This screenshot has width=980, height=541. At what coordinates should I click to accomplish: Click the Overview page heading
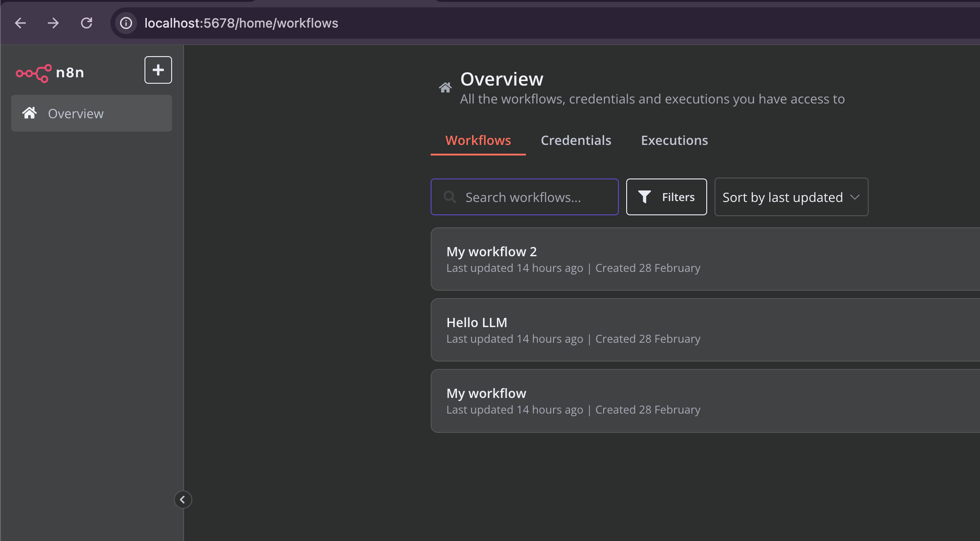coord(502,79)
